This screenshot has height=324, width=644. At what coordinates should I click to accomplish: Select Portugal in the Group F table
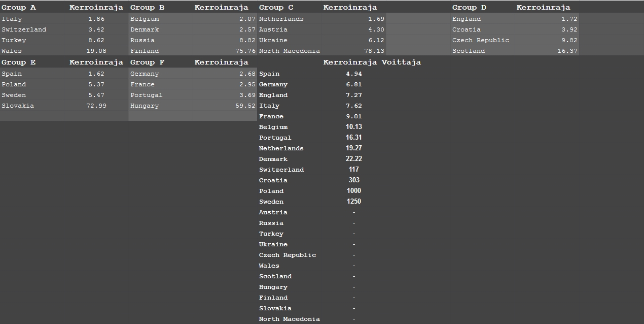click(146, 95)
